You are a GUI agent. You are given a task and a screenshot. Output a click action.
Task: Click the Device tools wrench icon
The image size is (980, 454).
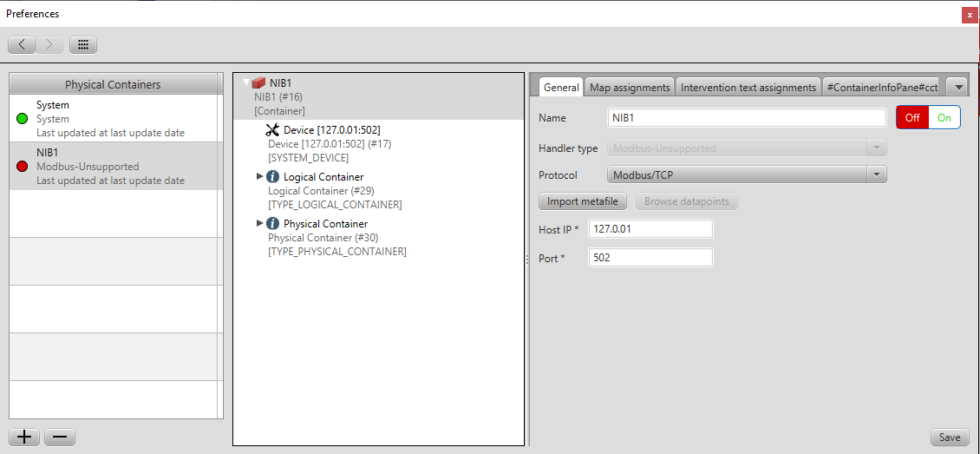point(272,130)
